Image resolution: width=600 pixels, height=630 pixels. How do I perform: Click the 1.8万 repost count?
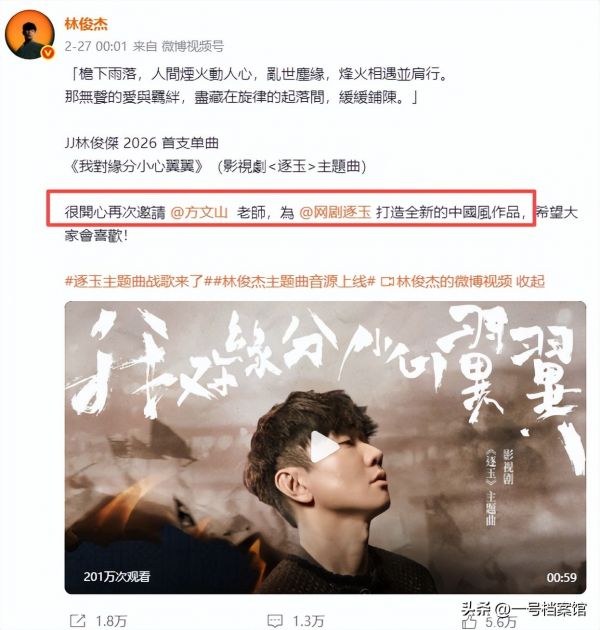tap(111, 621)
